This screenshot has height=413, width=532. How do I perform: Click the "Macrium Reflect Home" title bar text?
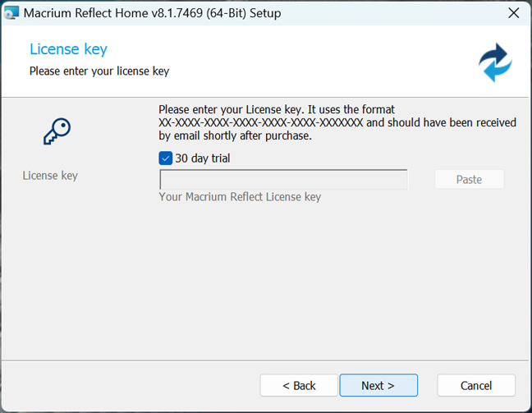point(152,13)
